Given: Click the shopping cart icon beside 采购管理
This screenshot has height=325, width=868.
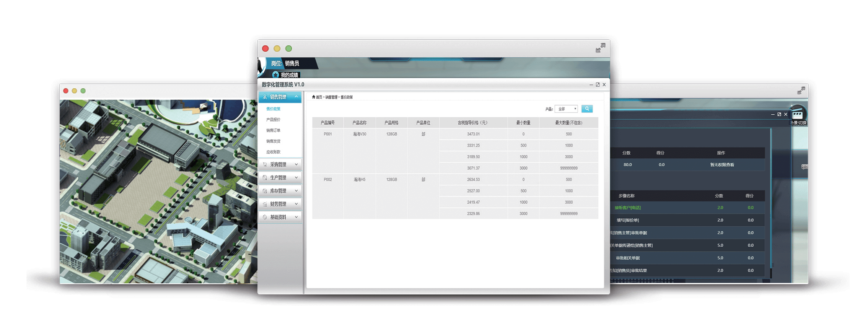Looking at the screenshot, I should 265,164.
